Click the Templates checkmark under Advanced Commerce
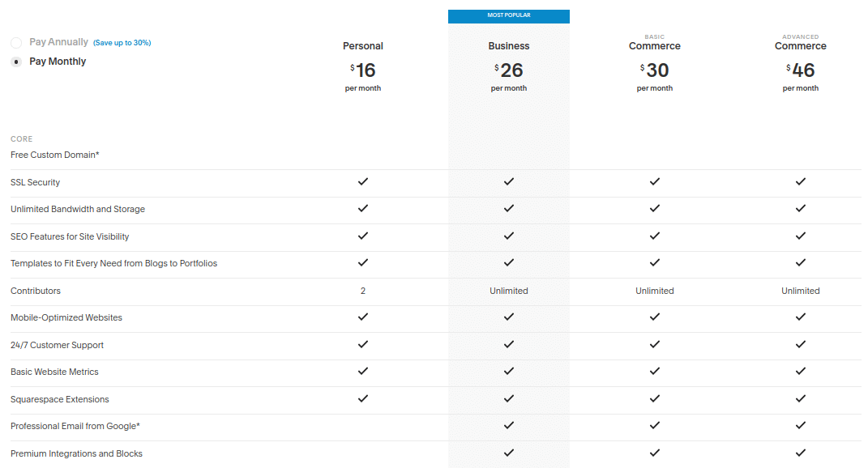Screen dimensions: 868x468 point(801,263)
